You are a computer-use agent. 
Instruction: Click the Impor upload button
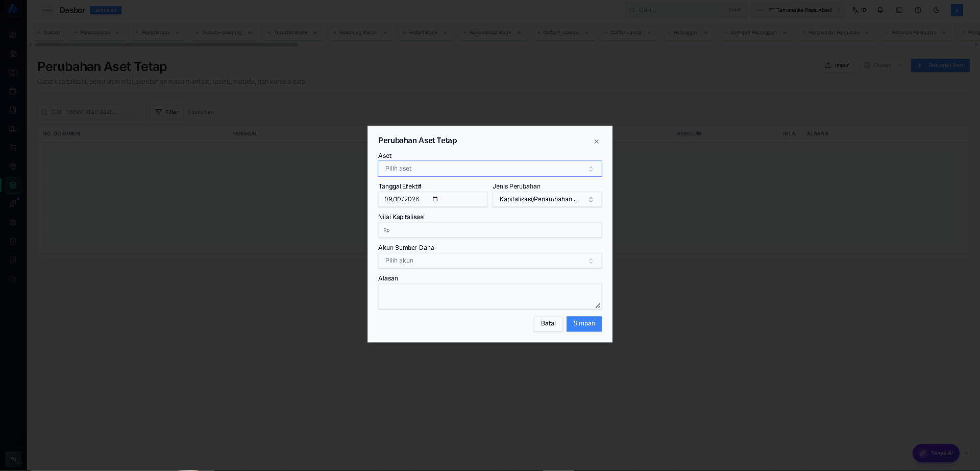(837, 65)
